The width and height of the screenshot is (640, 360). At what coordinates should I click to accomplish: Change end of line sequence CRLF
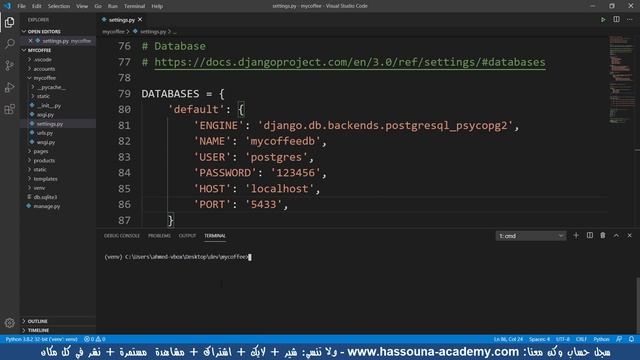click(x=581, y=339)
